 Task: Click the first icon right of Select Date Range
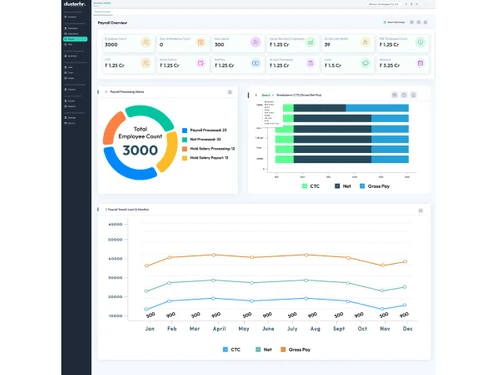[412, 22]
